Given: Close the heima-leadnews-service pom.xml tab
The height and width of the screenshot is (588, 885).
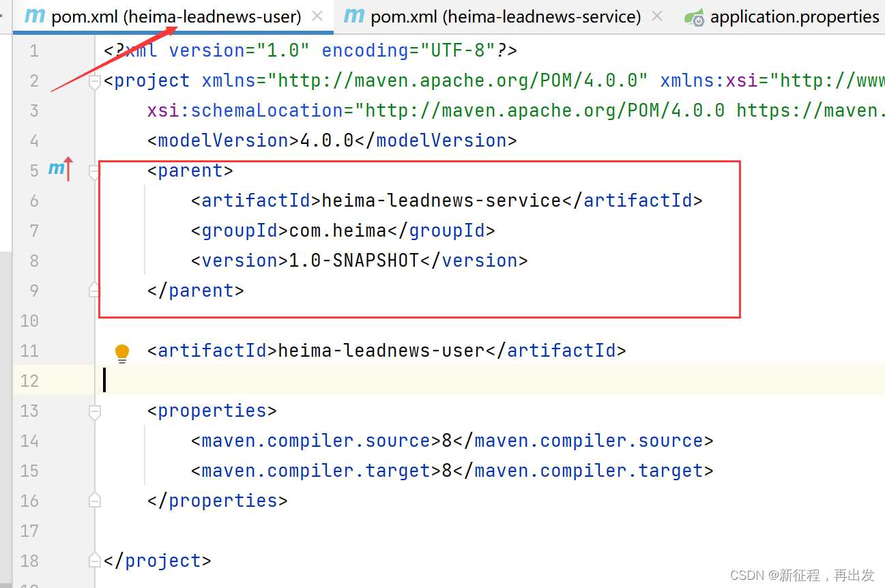Looking at the screenshot, I should [x=656, y=16].
